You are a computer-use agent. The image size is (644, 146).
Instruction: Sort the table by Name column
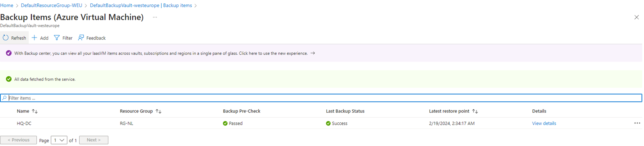pyautogui.click(x=35, y=111)
